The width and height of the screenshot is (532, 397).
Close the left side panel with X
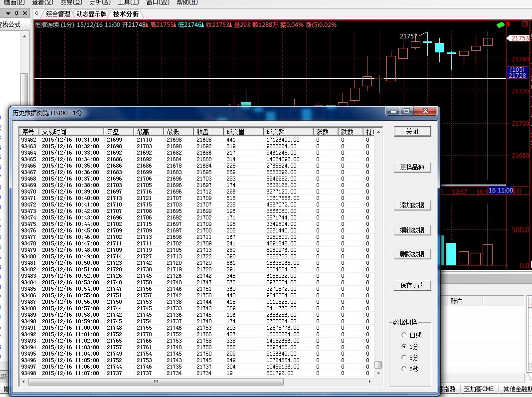[x=25, y=13]
